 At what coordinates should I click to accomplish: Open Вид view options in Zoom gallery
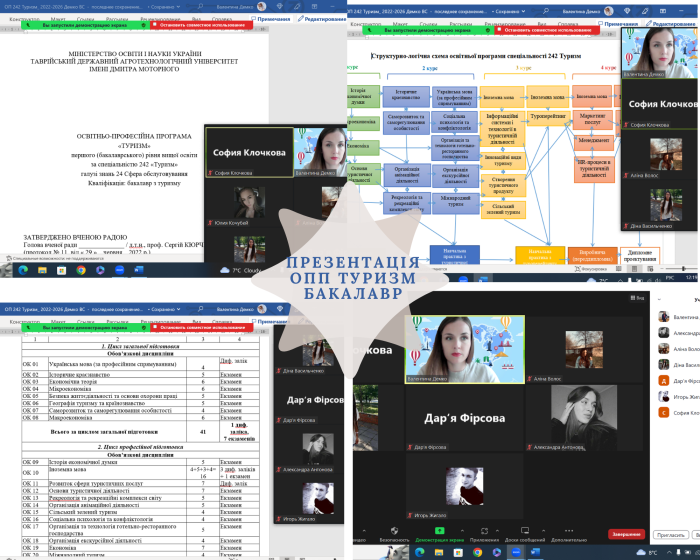tap(637, 298)
